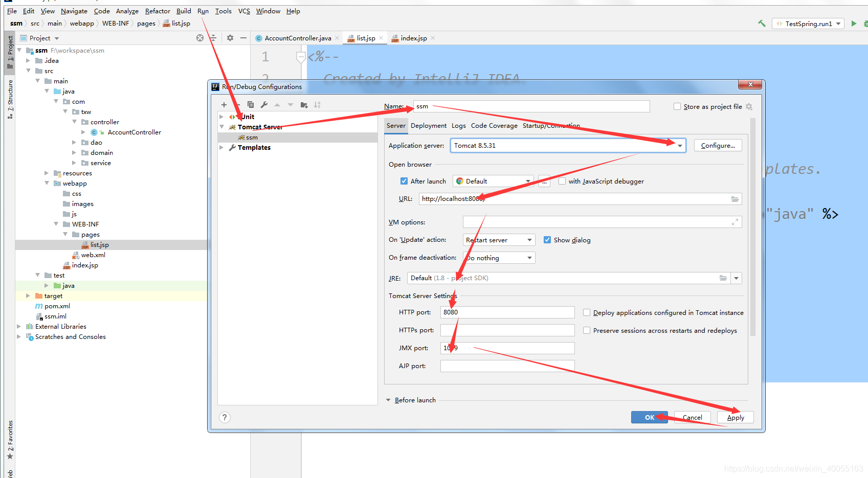The image size is (868, 478).
Task: Switch to the list.jsp editor tab
Action: coord(365,38)
